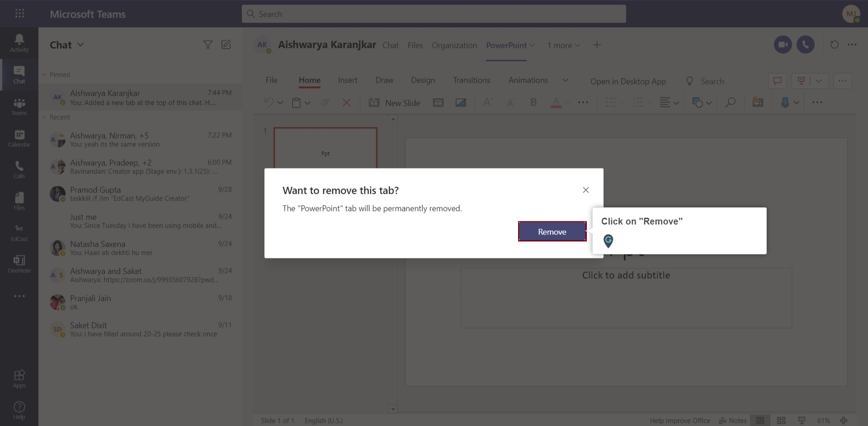Open Files from the left rail
Image resolution: width=868 pixels, height=426 pixels.
tap(19, 201)
